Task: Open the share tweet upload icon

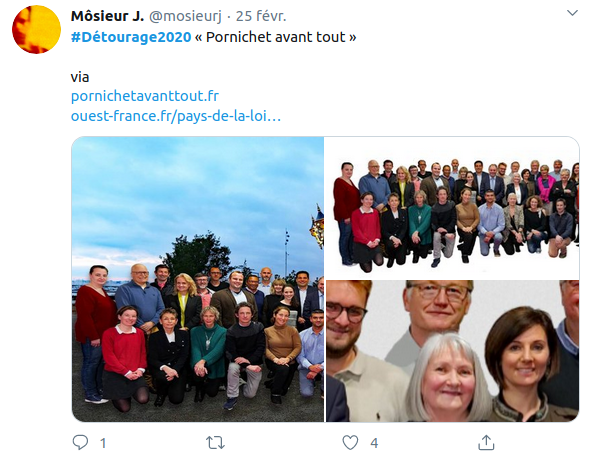Action: point(486,442)
